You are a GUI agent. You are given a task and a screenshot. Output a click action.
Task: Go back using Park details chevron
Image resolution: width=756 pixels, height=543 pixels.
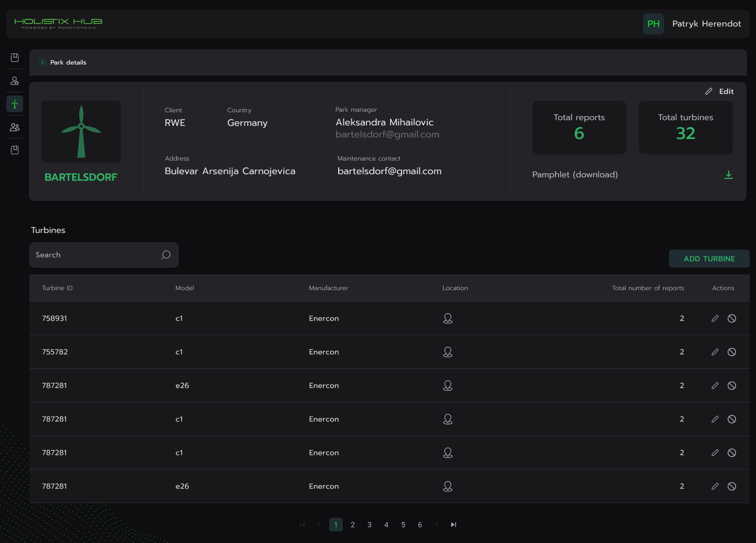click(43, 62)
